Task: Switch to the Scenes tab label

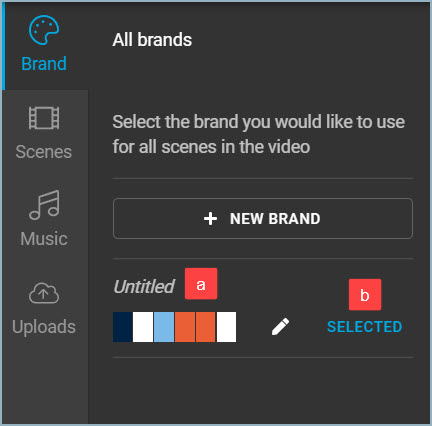Action: point(44,152)
